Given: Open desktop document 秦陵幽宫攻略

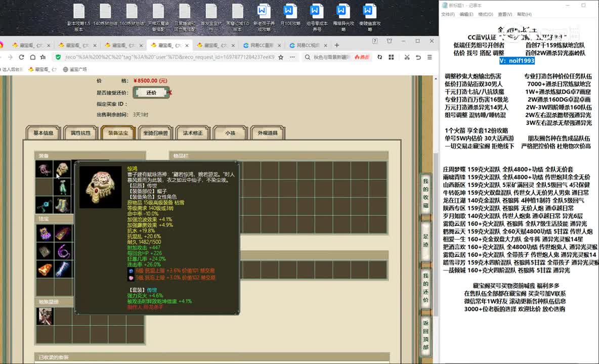Looking at the screenshot, I should click(x=369, y=18).
